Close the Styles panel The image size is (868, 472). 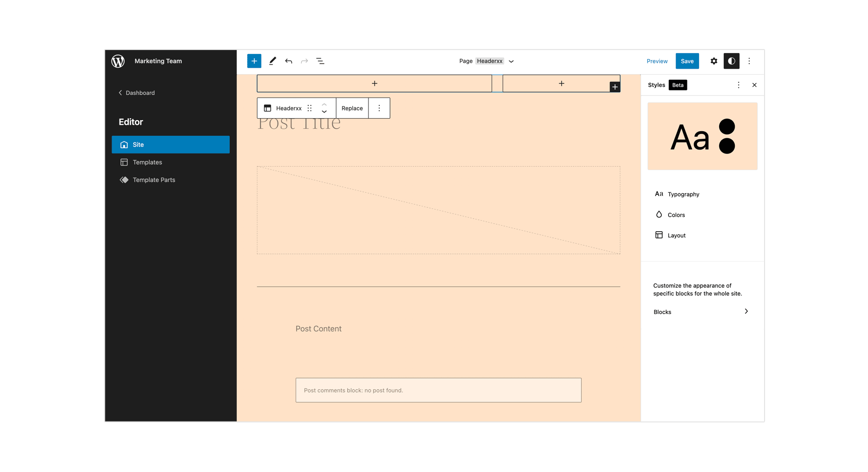click(x=754, y=85)
